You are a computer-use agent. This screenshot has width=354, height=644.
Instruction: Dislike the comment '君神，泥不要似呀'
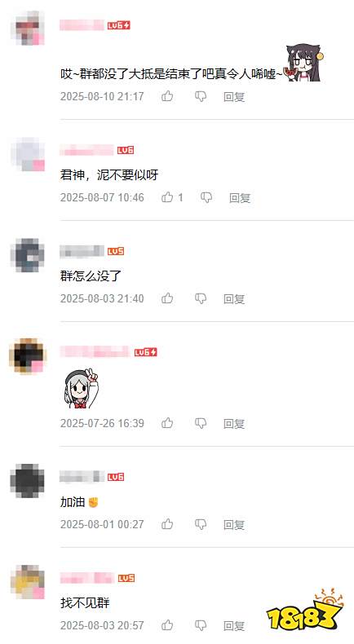[x=206, y=197]
